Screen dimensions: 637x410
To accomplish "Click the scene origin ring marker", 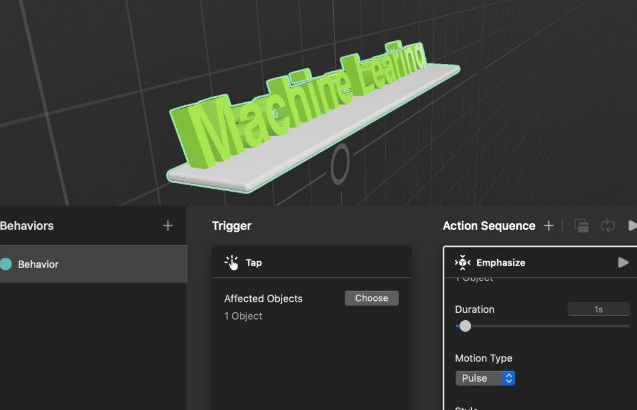I will (340, 164).
